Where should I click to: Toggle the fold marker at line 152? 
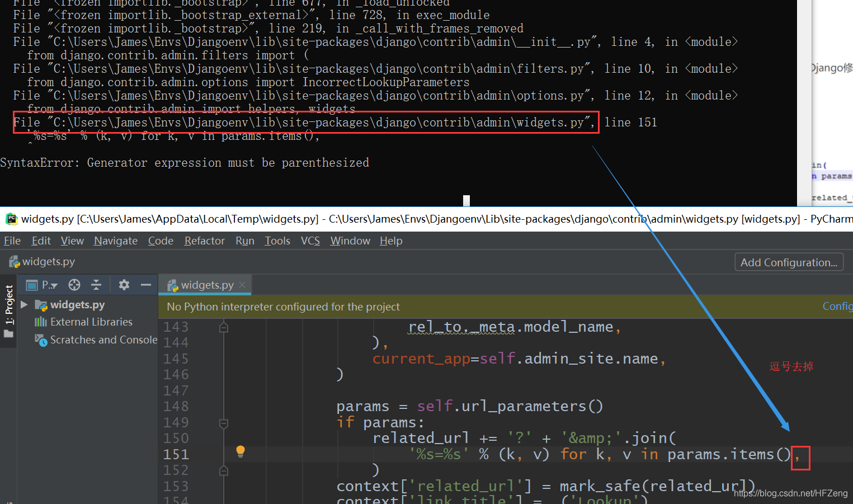pyautogui.click(x=224, y=471)
